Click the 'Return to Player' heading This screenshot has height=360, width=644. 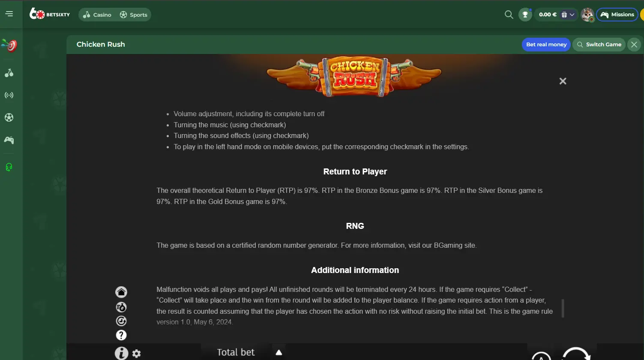tap(355, 171)
